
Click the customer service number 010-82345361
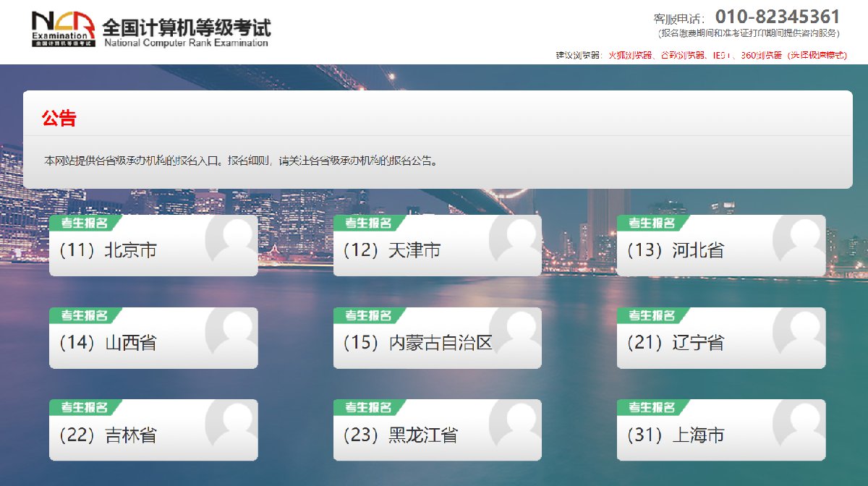tap(777, 17)
